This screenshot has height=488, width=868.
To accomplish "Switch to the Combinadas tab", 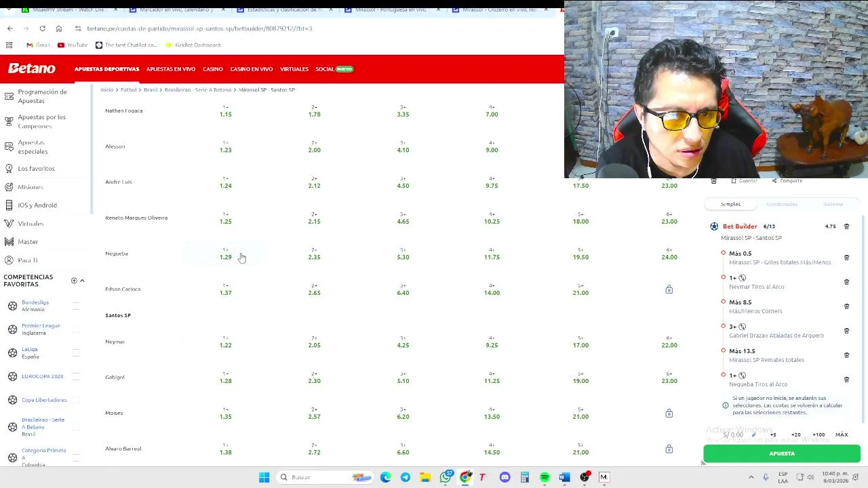I will 782,204.
